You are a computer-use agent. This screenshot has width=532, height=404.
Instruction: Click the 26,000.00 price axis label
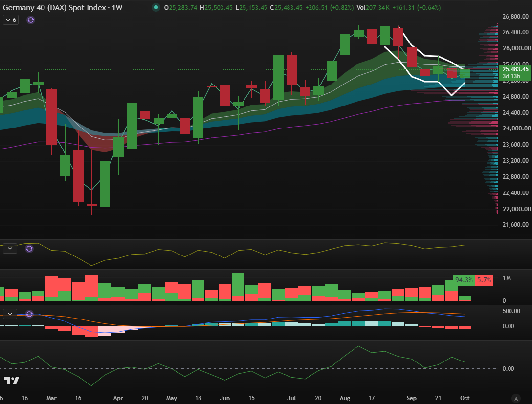click(x=515, y=48)
